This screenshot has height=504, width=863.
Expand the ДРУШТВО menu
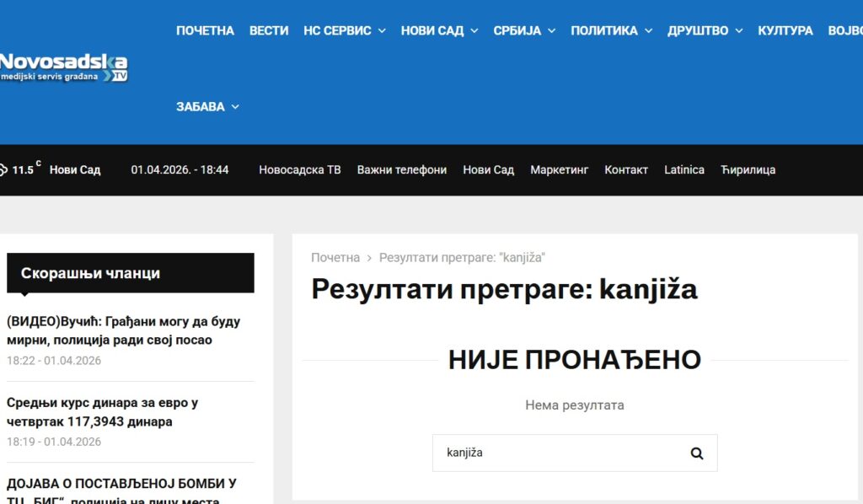coord(705,30)
